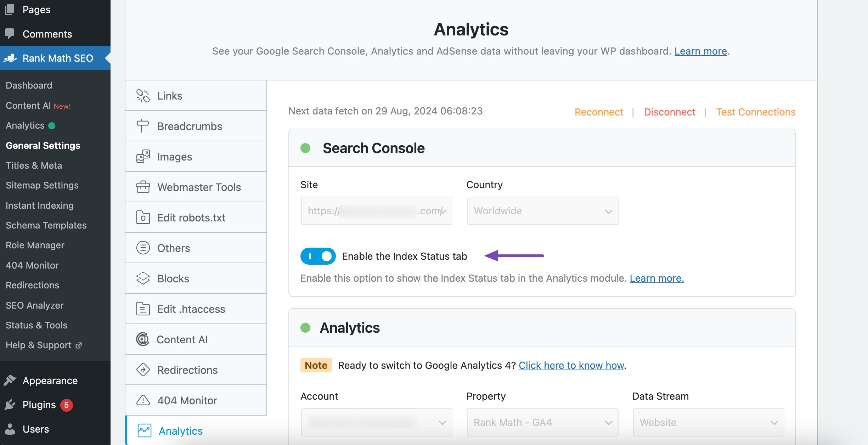The height and width of the screenshot is (445, 868).
Task: Click the Users person icon
Action: (10, 429)
